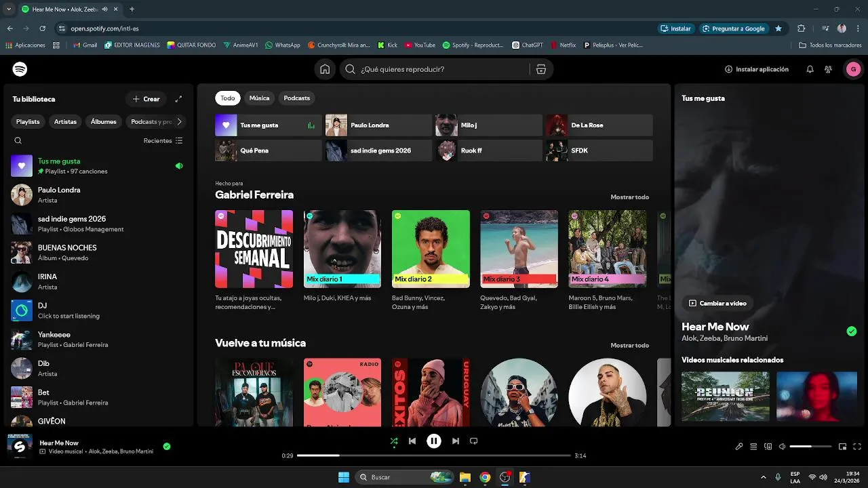Viewport: 868px width, 488px height.
Task: Open the Browse/Explore icon in search bar
Action: coord(540,69)
